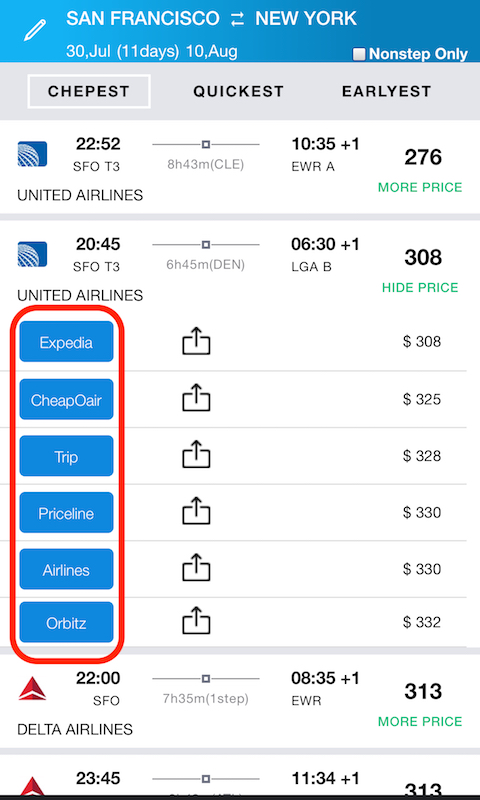The image size is (480, 800).
Task: Tap the share icon beside CheapOair
Action: tap(196, 398)
